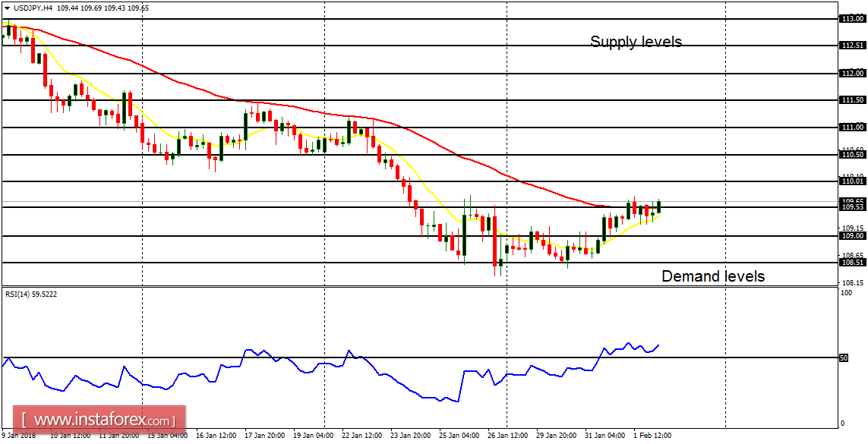Screen dimensions: 868x444
Task: Click the red InstaForex logo block
Action: pos(99,418)
